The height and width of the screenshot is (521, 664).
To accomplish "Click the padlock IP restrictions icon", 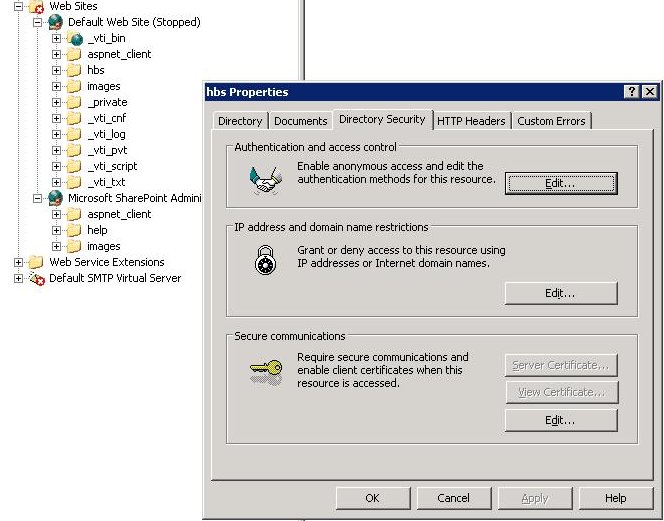I will (x=265, y=260).
